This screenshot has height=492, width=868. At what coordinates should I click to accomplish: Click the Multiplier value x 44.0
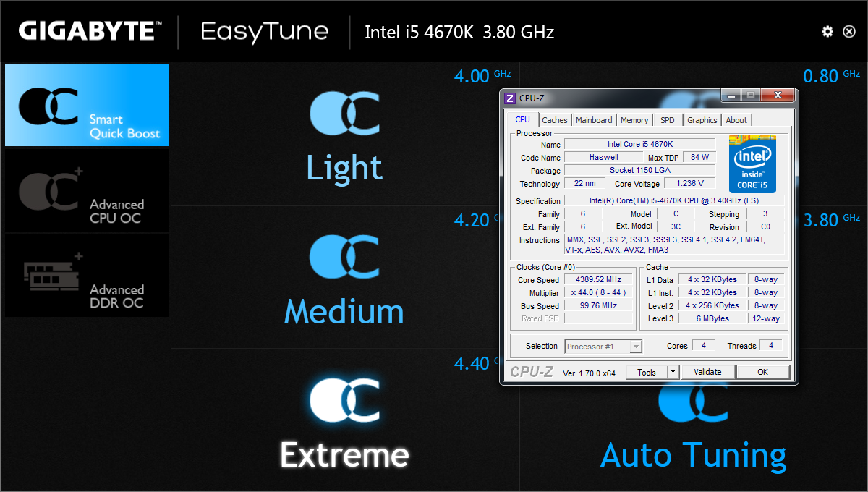click(x=598, y=292)
